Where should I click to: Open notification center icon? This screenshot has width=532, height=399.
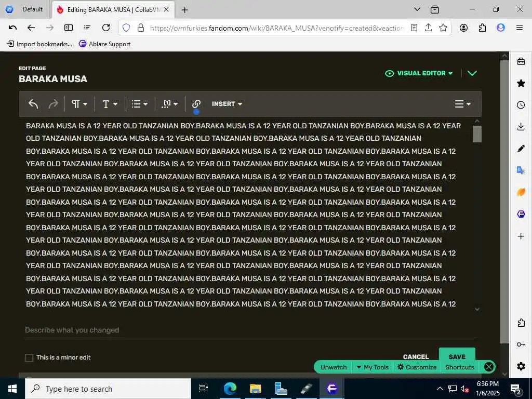(516, 389)
